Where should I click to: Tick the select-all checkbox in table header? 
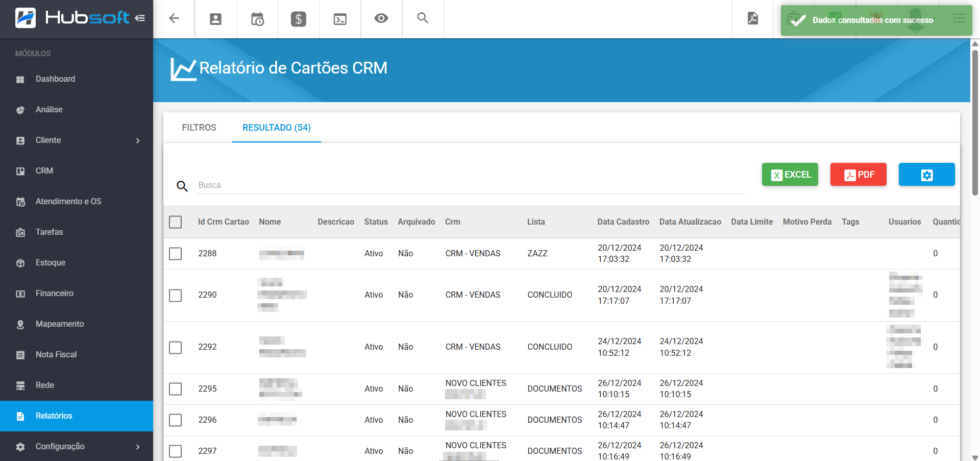(x=176, y=222)
